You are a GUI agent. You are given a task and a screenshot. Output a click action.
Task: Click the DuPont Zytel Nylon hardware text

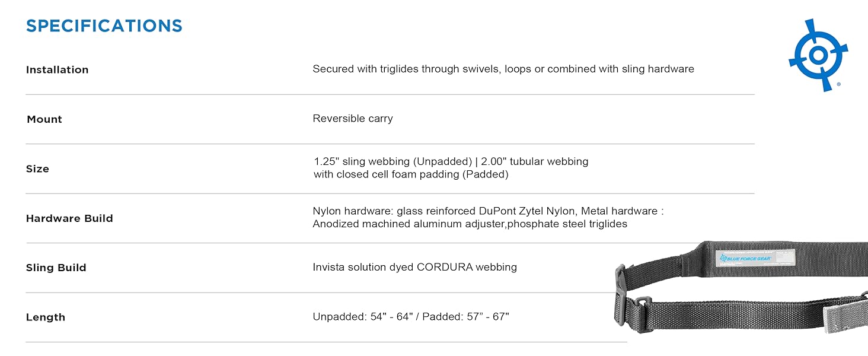[x=488, y=211]
